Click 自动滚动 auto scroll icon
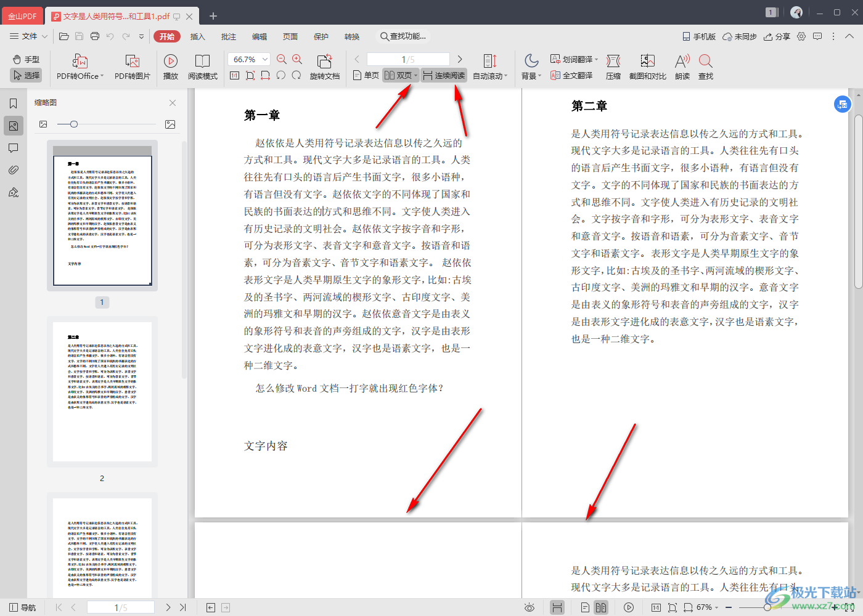 (x=490, y=61)
